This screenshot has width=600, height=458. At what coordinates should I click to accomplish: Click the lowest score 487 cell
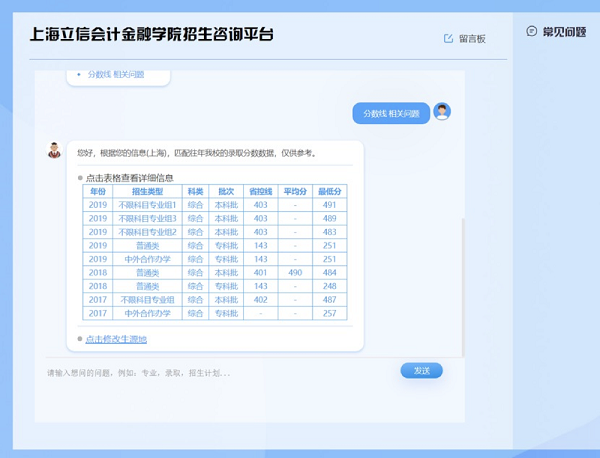[329, 300]
